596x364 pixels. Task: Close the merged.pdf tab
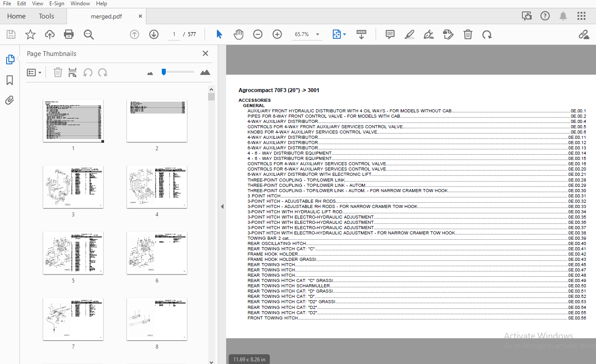coord(140,16)
